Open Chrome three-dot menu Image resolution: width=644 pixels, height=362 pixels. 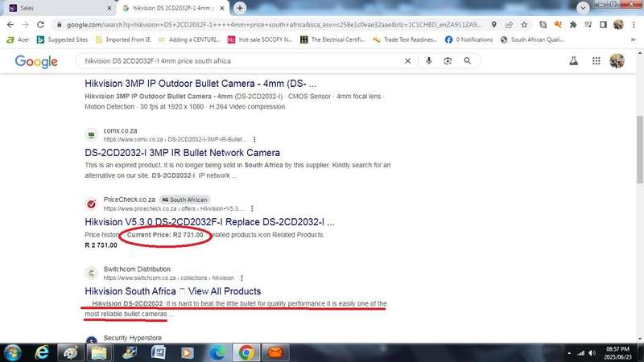click(x=634, y=25)
